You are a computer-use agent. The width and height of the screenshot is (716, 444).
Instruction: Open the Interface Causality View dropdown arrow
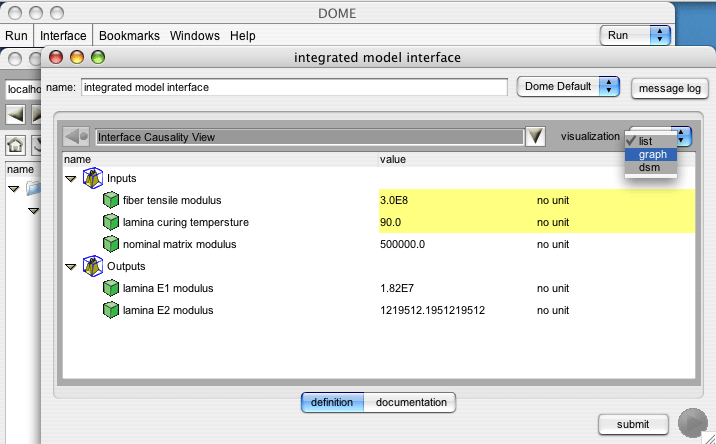point(535,137)
